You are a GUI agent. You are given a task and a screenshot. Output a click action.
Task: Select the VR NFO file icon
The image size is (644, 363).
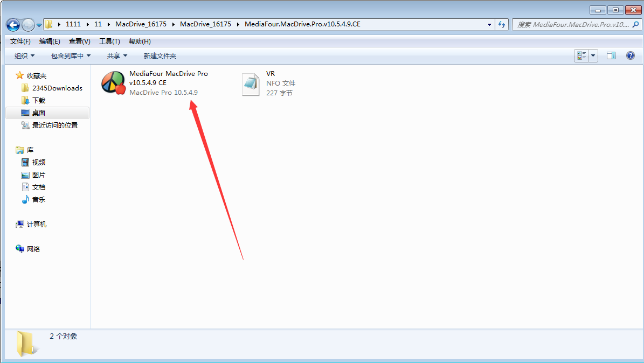pos(251,84)
